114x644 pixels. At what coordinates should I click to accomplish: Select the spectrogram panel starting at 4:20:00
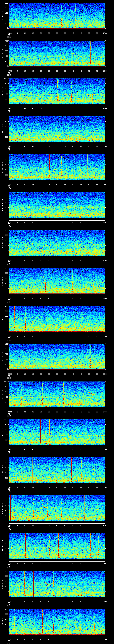[x=57, y=167]
